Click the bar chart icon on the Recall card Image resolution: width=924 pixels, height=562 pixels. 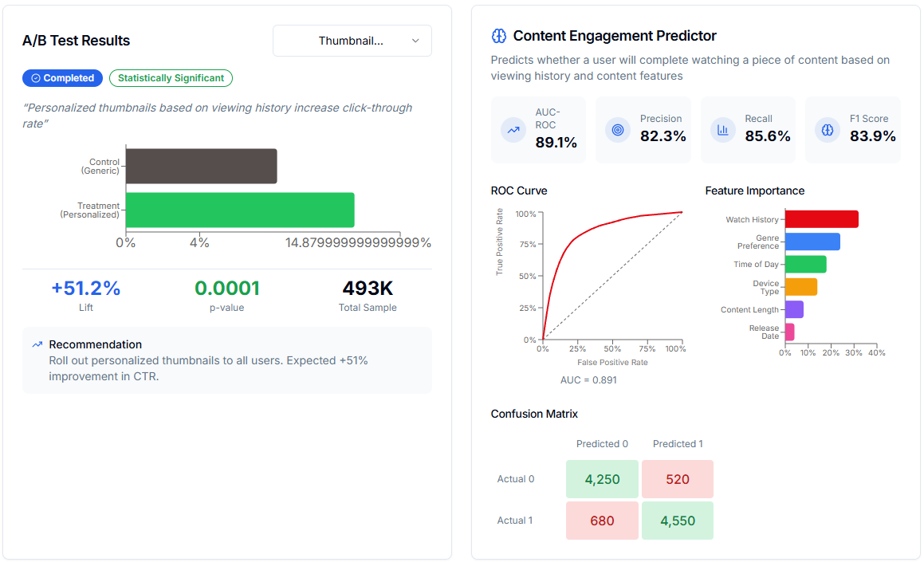(722, 129)
